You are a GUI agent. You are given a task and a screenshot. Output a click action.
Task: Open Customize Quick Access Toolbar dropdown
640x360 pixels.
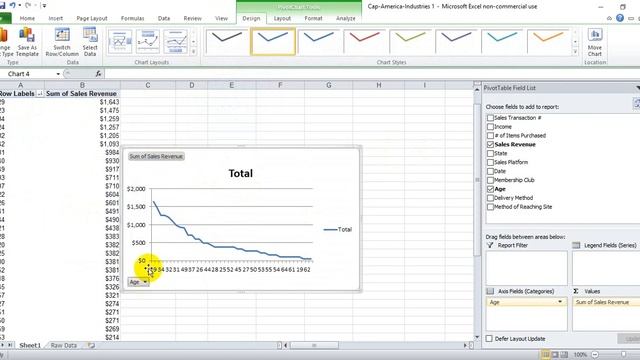tap(44, 6)
